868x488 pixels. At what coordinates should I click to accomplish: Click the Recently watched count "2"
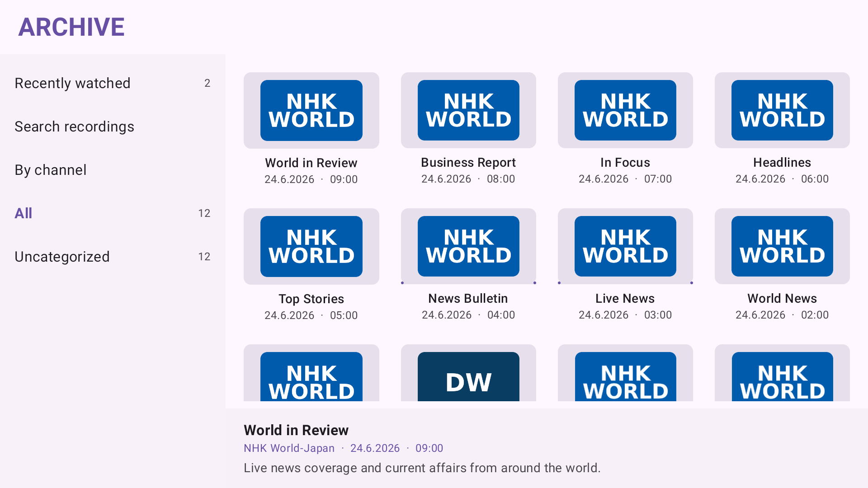[207, 83]
